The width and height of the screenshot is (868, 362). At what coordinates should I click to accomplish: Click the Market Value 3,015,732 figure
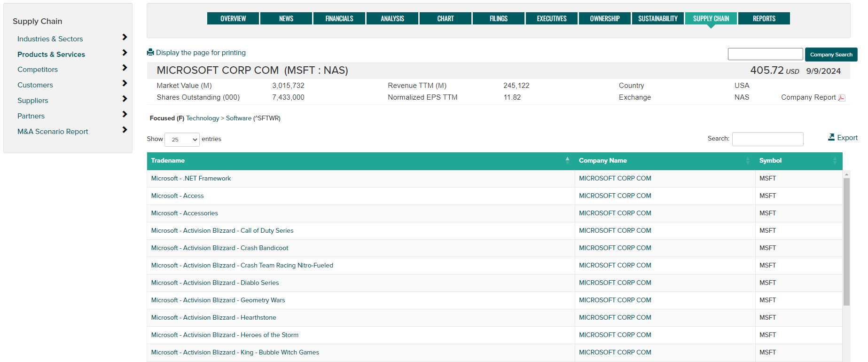tap(288, 86)
